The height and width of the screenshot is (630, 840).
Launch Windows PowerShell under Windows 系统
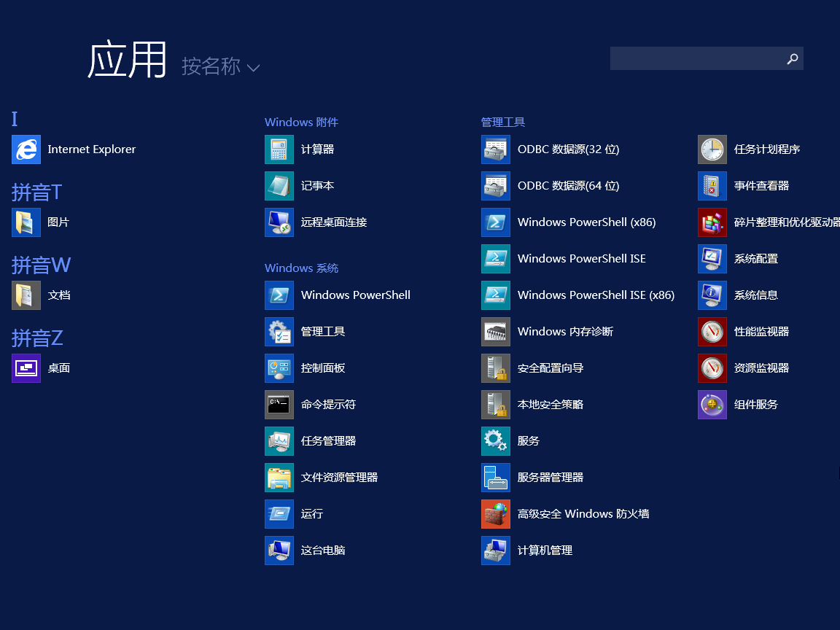point(279,295)
